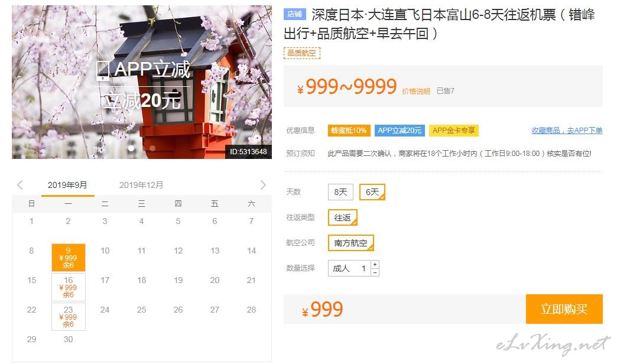Pick September 23 departure date
This screenshot has height=364, width=617.
[x=69, y=317]
